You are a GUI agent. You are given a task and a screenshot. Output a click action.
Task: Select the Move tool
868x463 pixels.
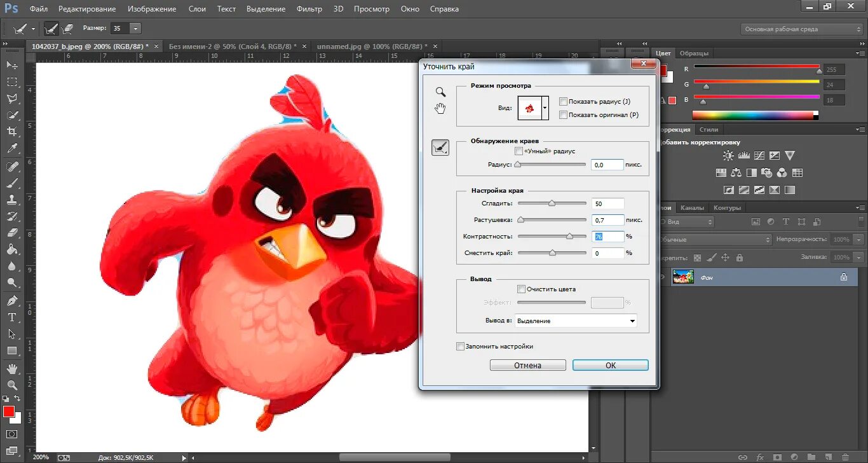point(12,66)
